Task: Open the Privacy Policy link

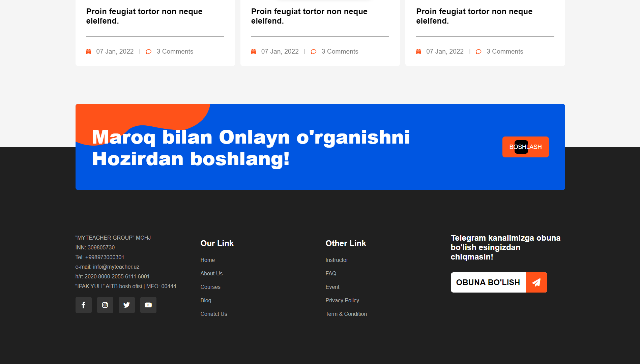Action: point(342,300)
